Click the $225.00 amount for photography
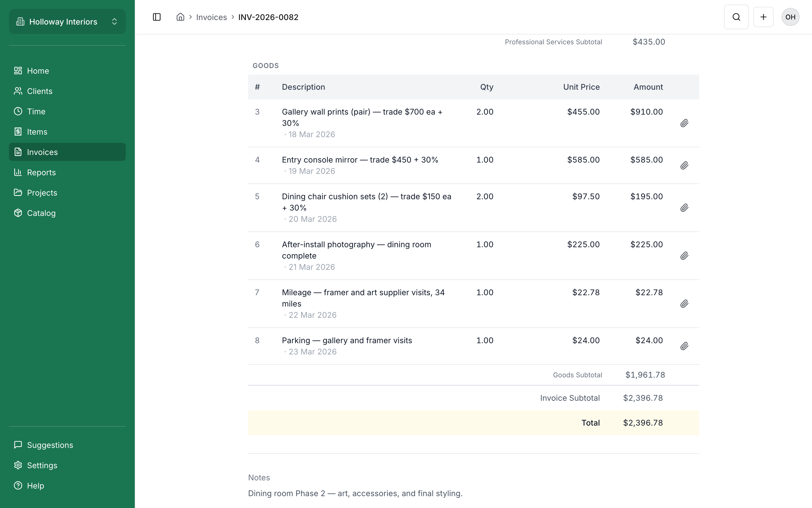Viewport: 812px width, 508px height. (x=646, y=244)
